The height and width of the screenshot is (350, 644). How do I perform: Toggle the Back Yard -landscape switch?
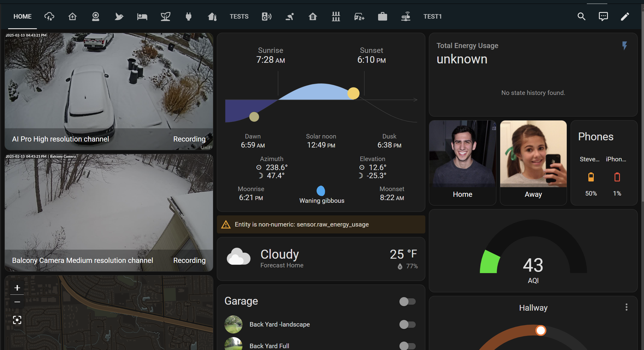pos(408,324)
